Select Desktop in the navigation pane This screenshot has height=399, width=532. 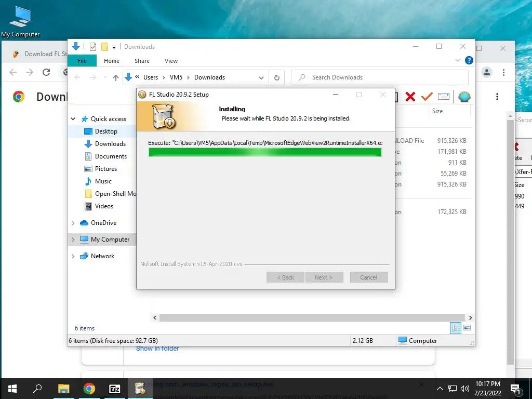106,131
